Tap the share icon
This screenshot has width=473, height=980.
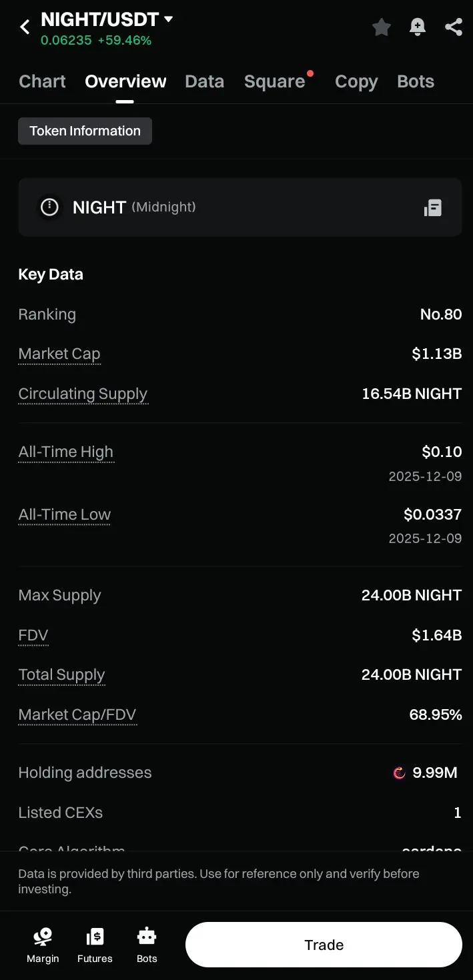(454, 27)
